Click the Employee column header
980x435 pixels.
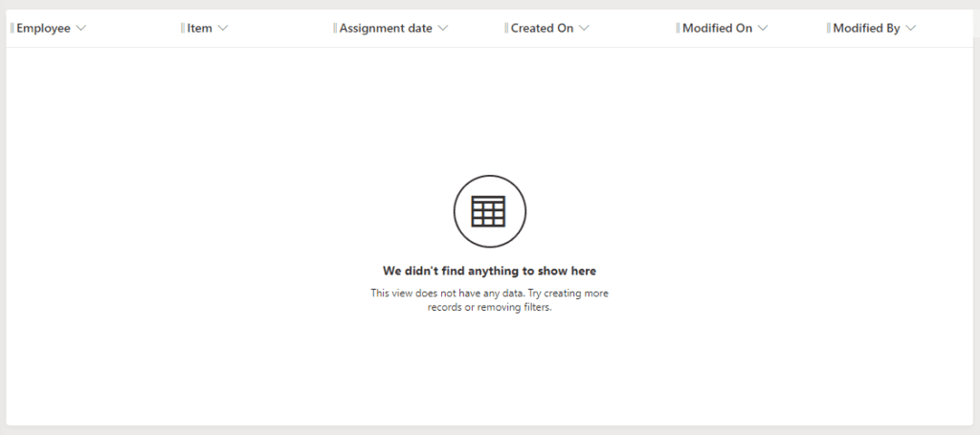pos(43,29)
